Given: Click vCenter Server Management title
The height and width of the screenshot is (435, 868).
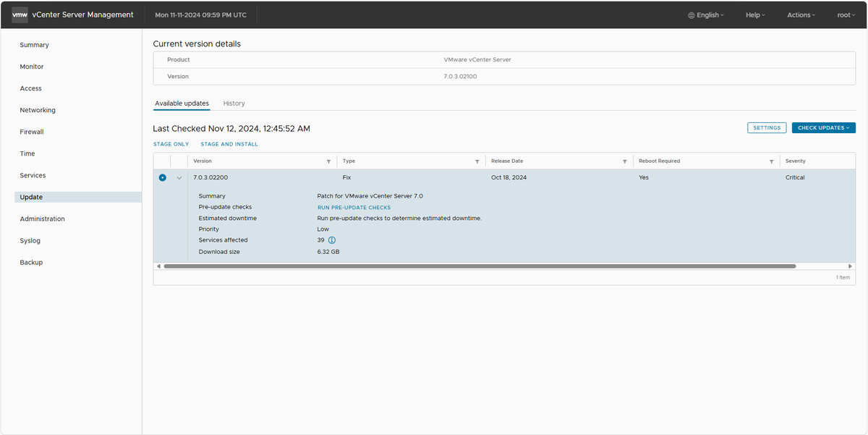Looking at the screenshot, I should click(x=83, y=15).
